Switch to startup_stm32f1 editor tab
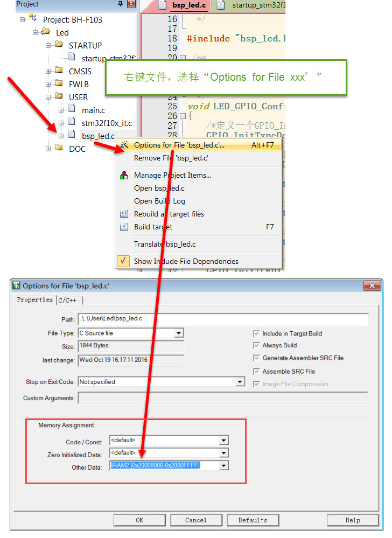The image size is (392, 538). (251, 5)
